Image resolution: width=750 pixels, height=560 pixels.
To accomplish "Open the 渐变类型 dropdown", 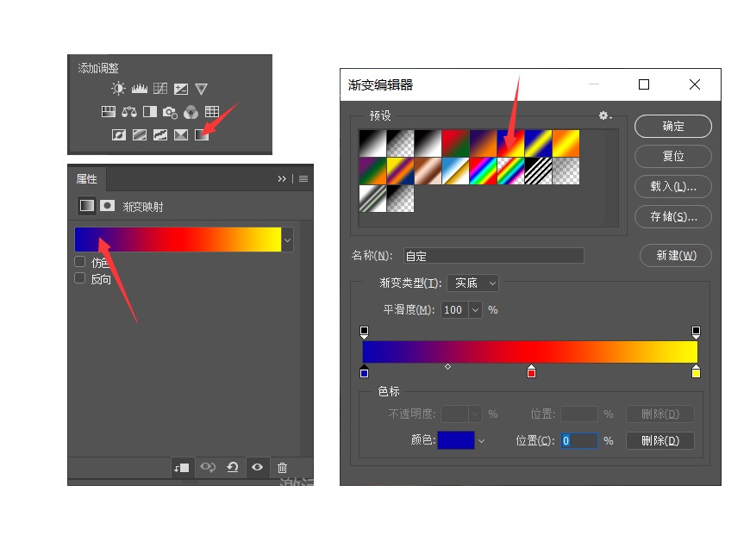I will [x=472, y=283].
